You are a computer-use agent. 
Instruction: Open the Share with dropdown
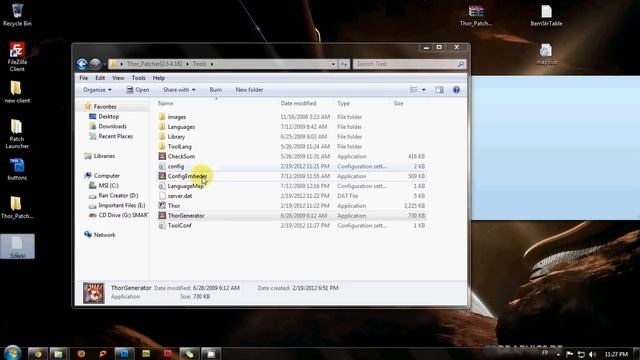(179, 90)
